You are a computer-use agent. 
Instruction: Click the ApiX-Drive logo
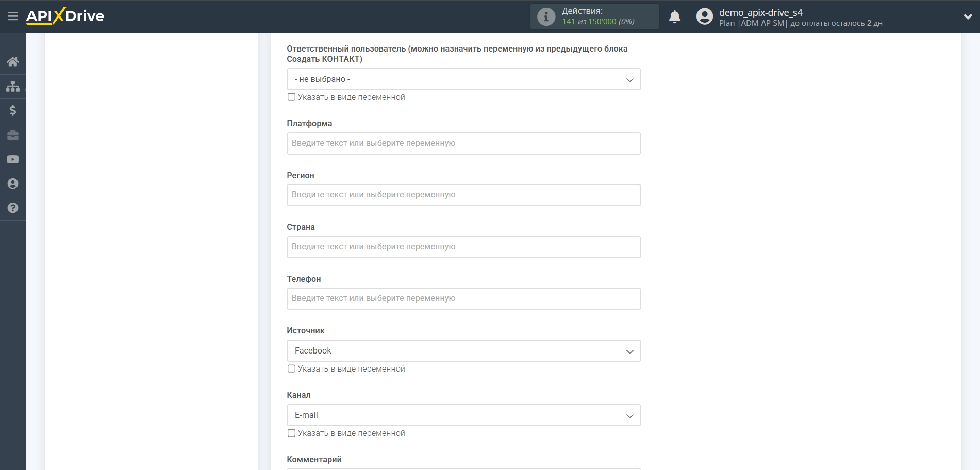click(65, 16)
